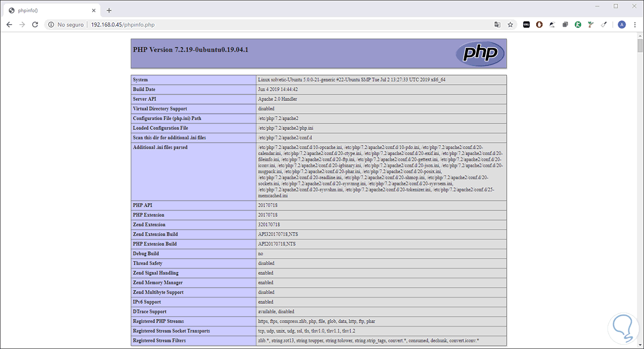Click the System row label

click(x=141, y=79)
